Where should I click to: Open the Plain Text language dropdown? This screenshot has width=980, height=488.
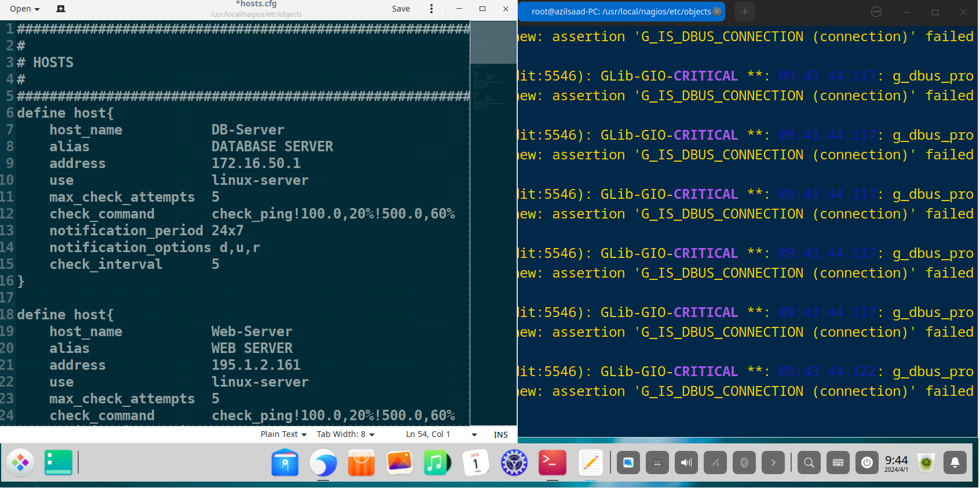coord(283,435)
